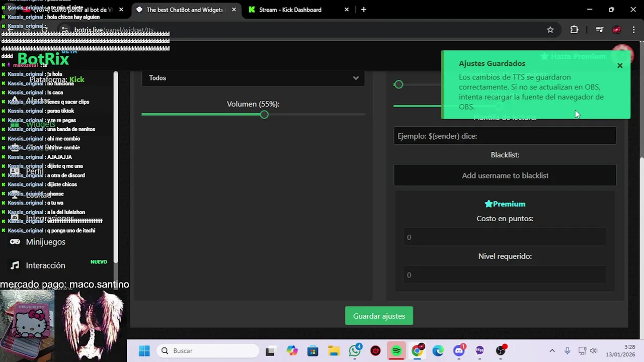Open the purple app icon beside Discord

click(479, 351)
